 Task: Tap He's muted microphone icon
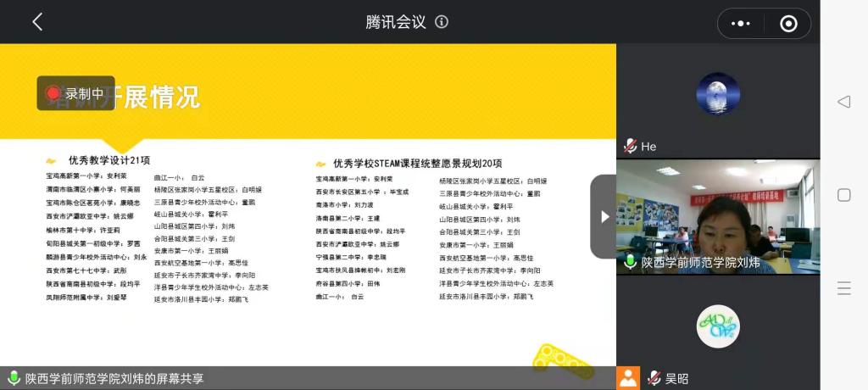point(630,147)
